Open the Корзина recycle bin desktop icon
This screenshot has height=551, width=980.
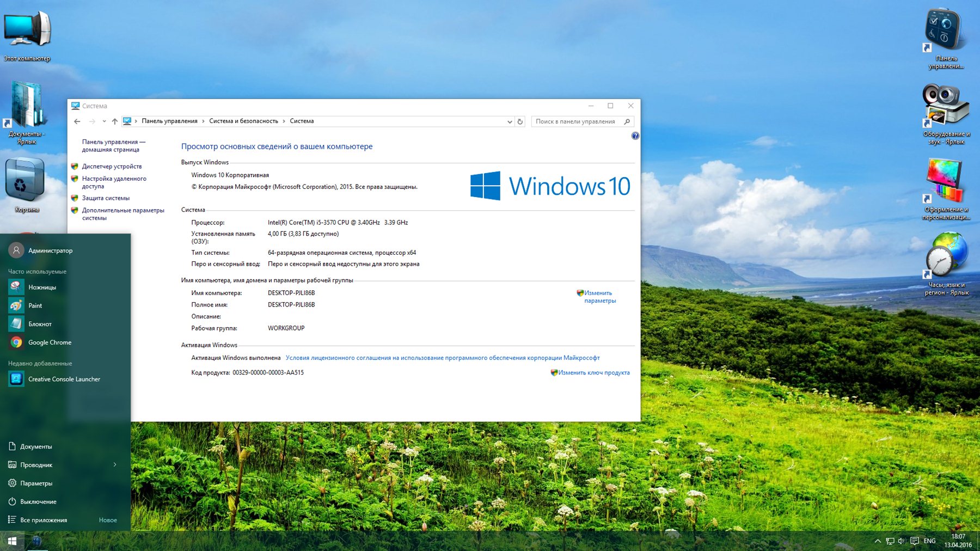tap(25, 183)
